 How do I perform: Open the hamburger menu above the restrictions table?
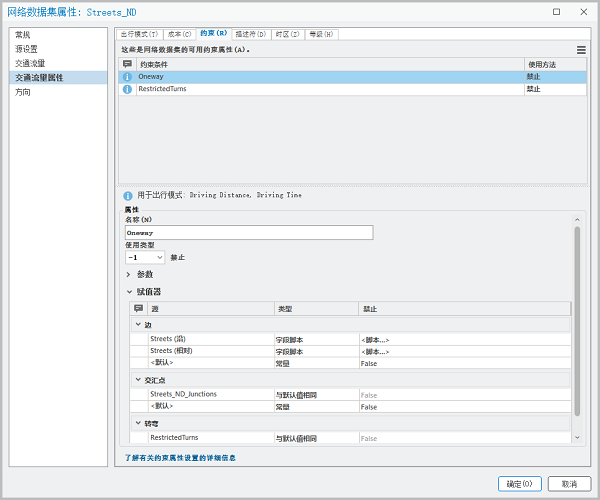(581, 49)
